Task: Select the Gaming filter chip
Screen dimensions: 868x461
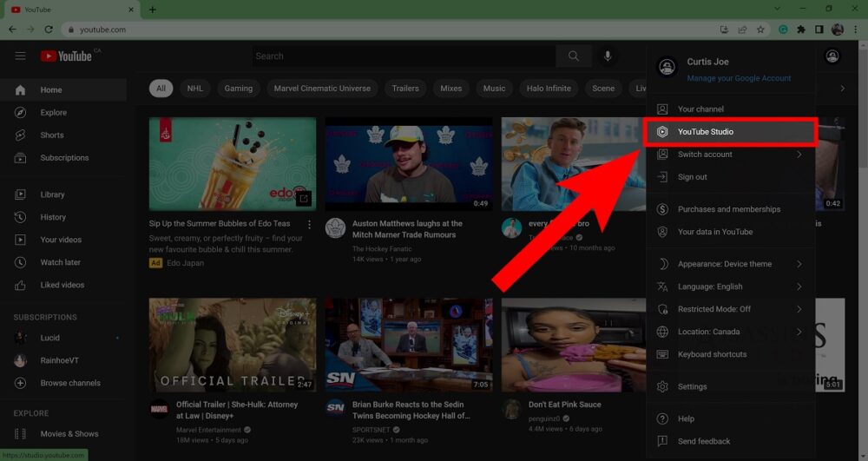Action: coord(238,89)
